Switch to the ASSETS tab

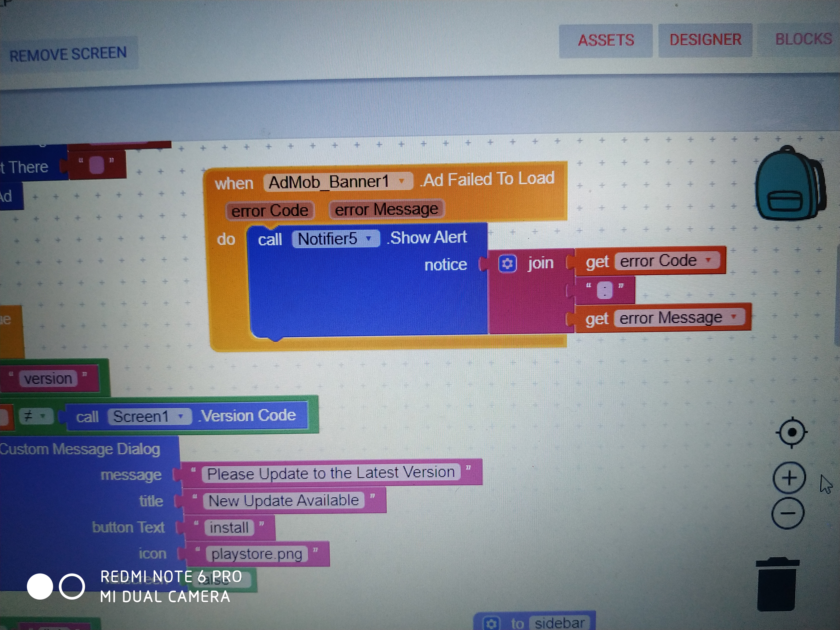pos(606,40)
